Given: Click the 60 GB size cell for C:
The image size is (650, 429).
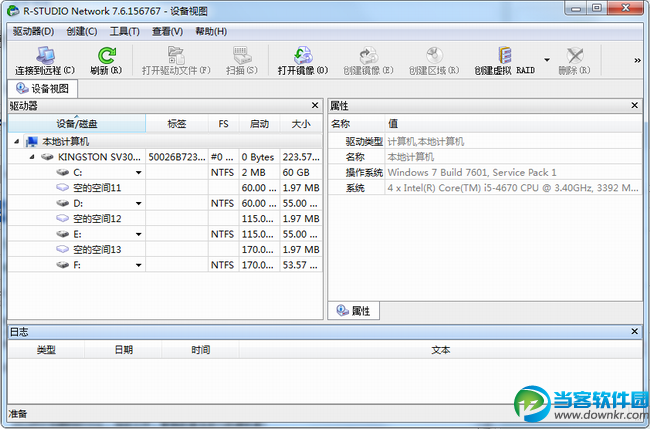Looking at the screenshot, I should pyautogui.click(x=301, y=172).
